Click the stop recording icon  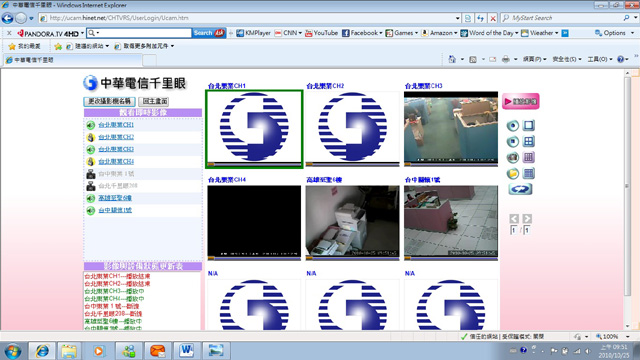tap(513, 142)
